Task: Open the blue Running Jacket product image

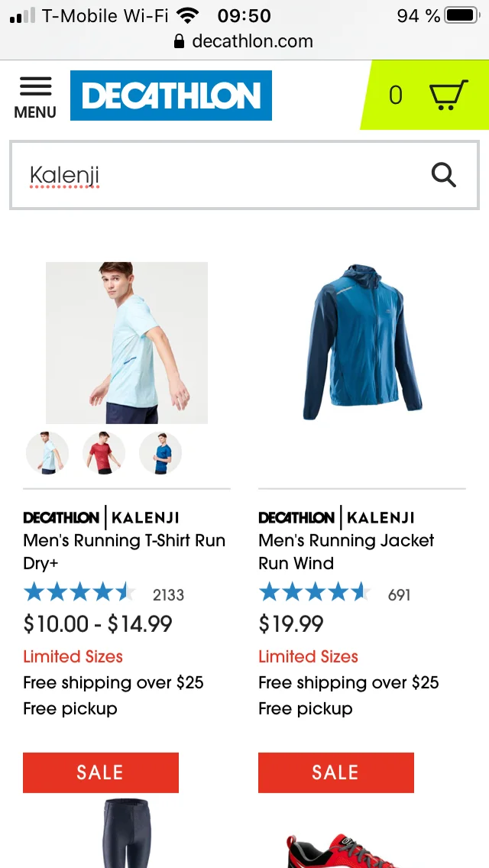Action: [x=362, y=342]
